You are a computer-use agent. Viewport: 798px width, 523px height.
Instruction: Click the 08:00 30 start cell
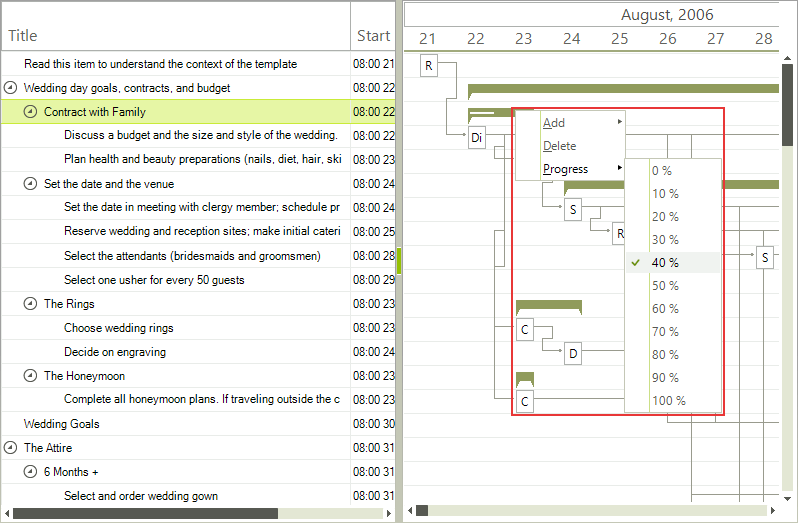click(373, 424)
